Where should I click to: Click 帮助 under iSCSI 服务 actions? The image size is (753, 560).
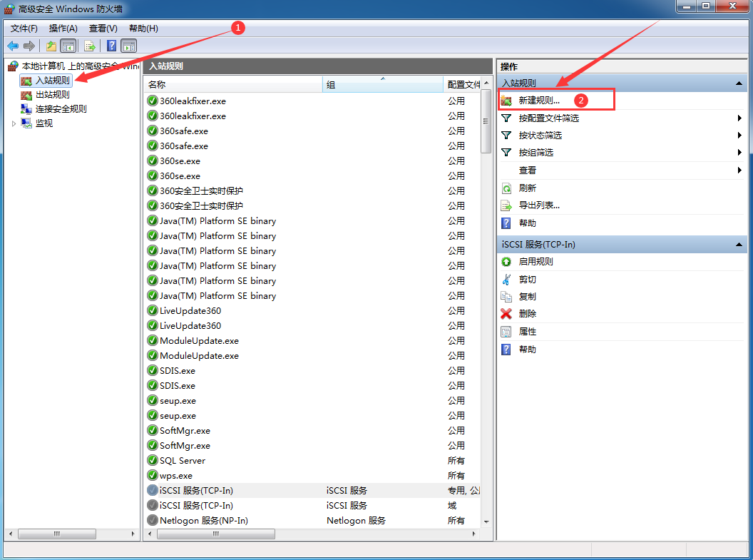(x=527, y=350)
